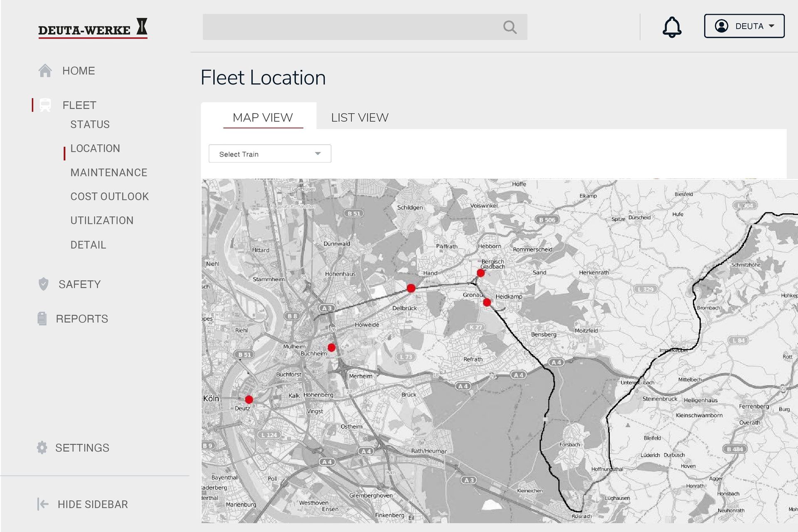This screenshot has height=532, width=798.
Task: Open fleet Status page
Action: pyautogui.click(x=90, y=124)
